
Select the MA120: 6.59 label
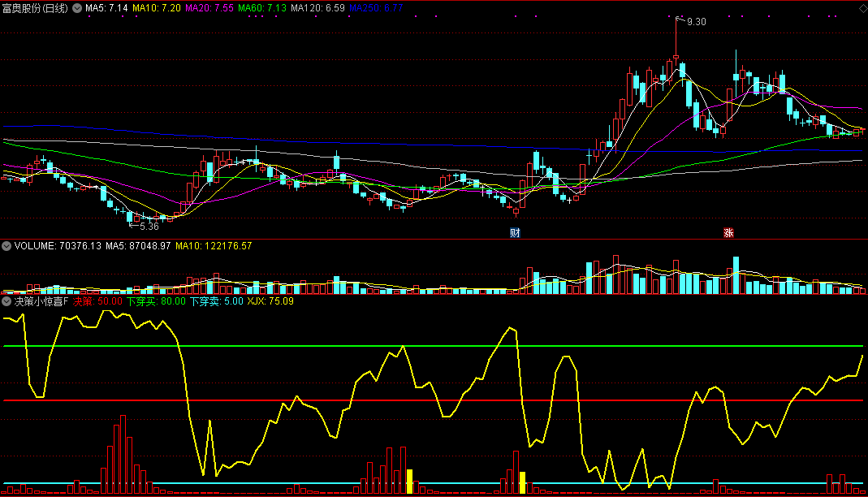(317, 8)
